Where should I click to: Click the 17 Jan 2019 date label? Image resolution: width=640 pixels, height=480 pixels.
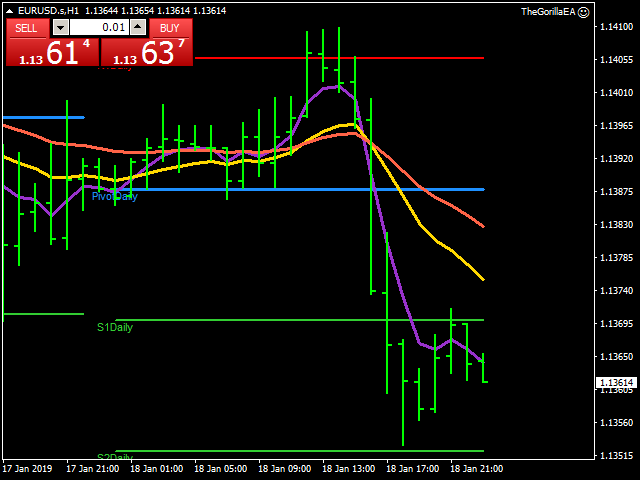click(x=27, y=469)
